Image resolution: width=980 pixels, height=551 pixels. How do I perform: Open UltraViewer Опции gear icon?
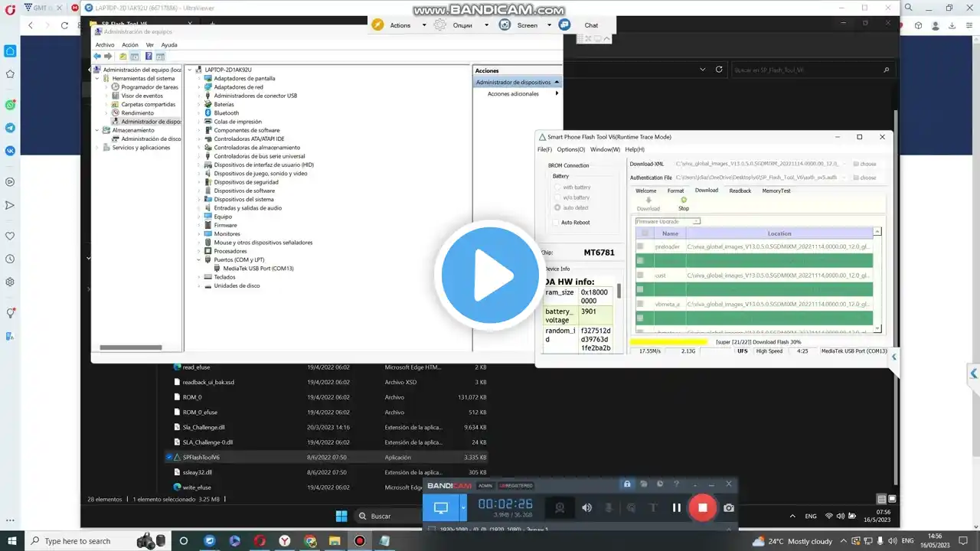[440, 24]
